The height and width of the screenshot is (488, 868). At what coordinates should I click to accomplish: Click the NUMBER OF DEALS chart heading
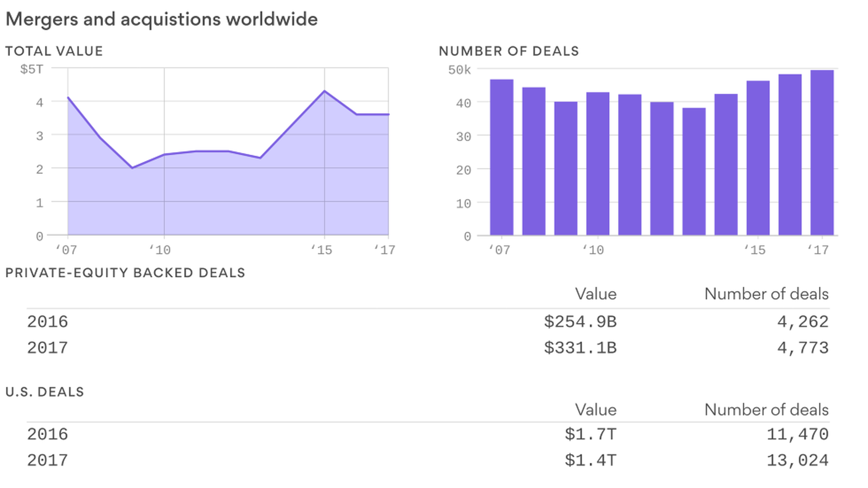509,51
